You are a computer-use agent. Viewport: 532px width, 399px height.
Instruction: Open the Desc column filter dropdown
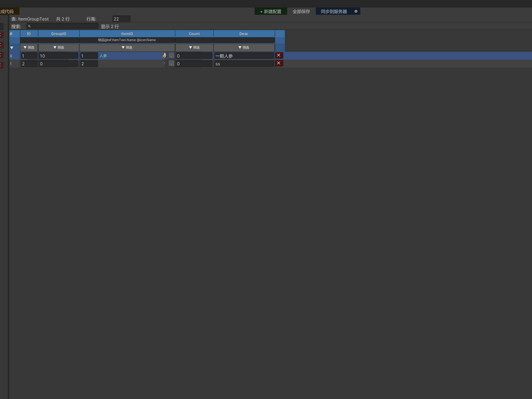244,47
